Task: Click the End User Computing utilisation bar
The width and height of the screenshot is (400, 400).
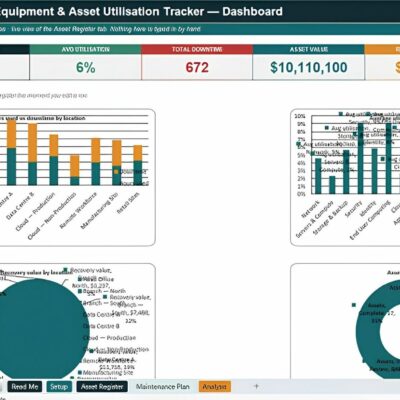Action: (389, 159)
